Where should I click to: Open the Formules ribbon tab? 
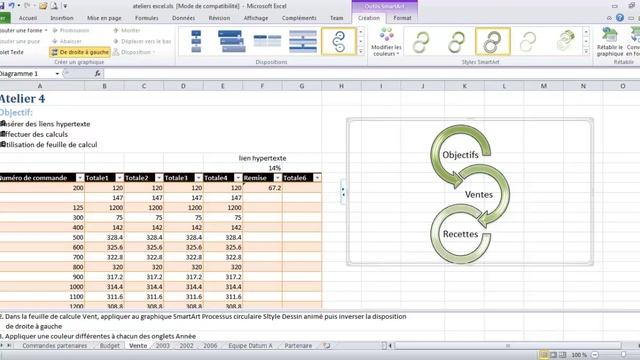pyautogui.click(x=147, y=18)
